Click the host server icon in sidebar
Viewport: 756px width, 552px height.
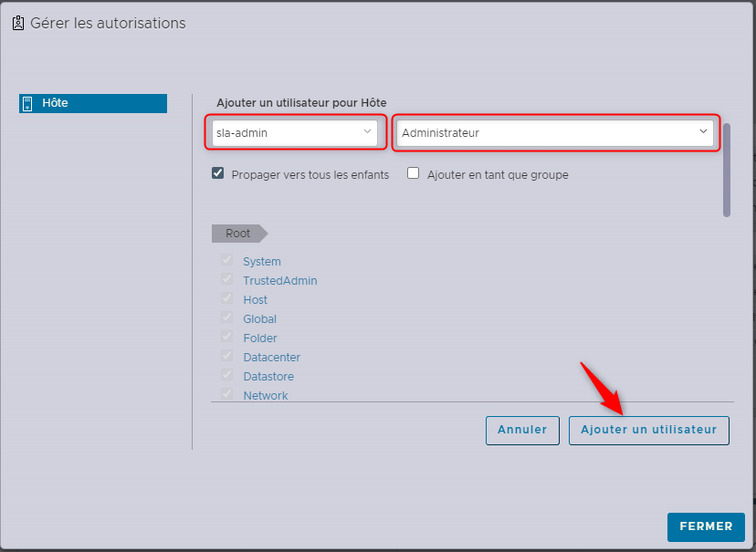click(27, 103)
